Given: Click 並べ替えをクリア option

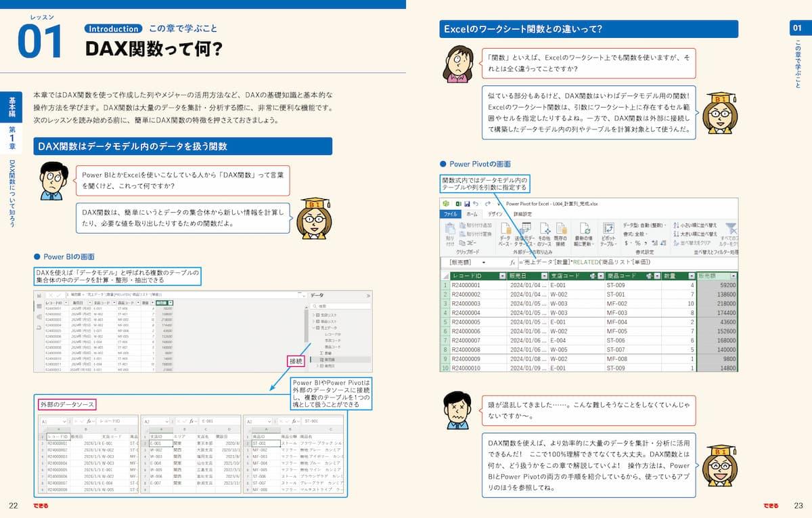Looking at the screenshot, I should (692, 243).
